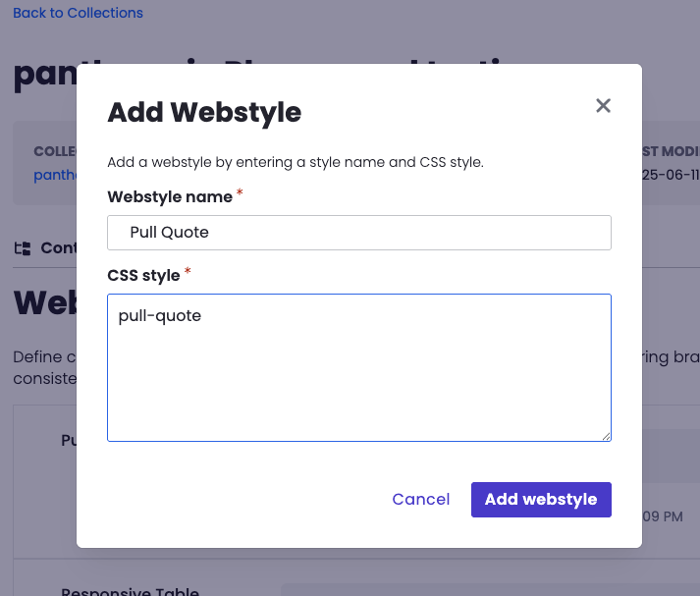Grab the CSS textarea resize handle
Viewport: 700px width, 596px height.
[606, 436]
